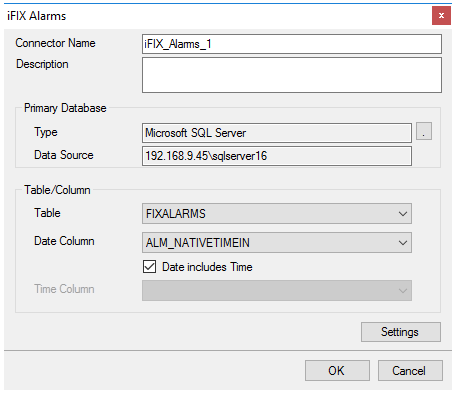Click the Connector Name label
The image size is (459, 394).
[55, 43]
